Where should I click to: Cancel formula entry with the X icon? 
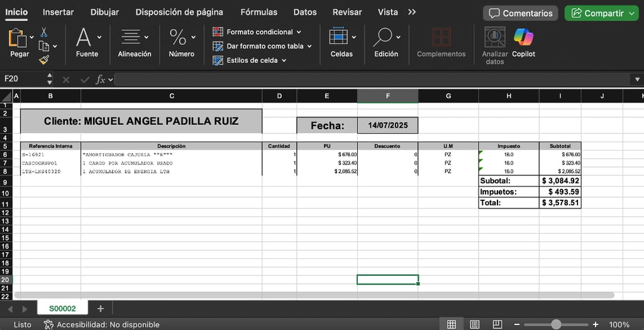click(x=66, y=79)
